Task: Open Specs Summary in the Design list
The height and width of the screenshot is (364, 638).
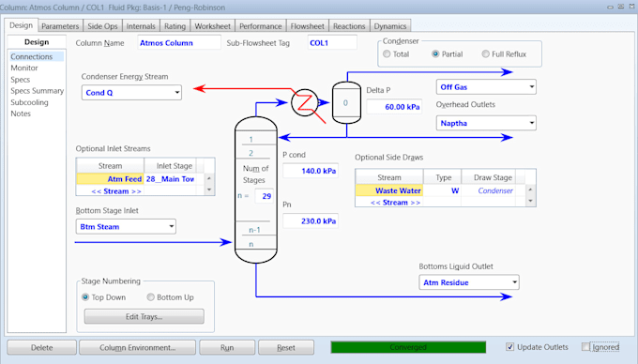Action: click(x=37, y=91)
